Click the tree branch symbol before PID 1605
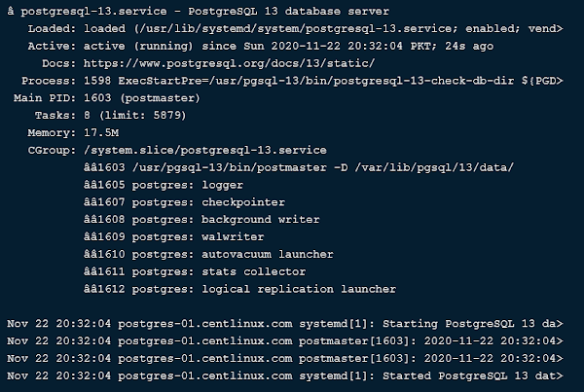Viewport: 584px width, 392px height. click(x=91, y=185)
